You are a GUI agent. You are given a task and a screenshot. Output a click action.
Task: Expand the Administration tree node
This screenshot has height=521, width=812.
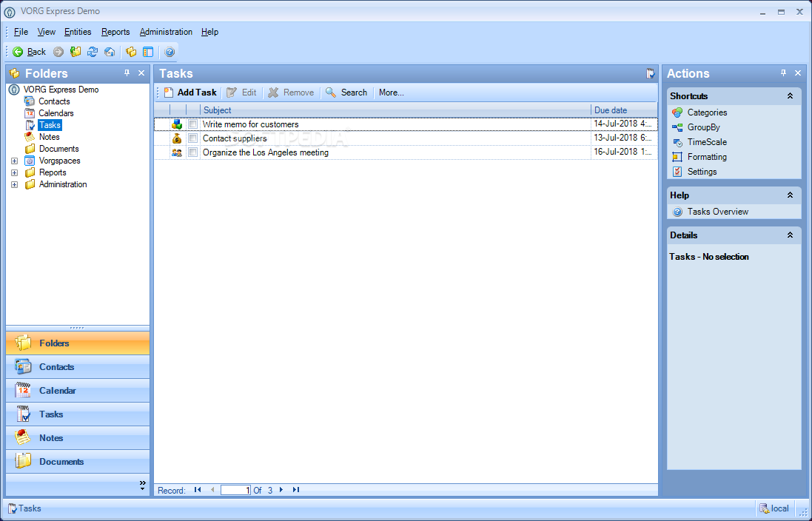pos(15,185)
